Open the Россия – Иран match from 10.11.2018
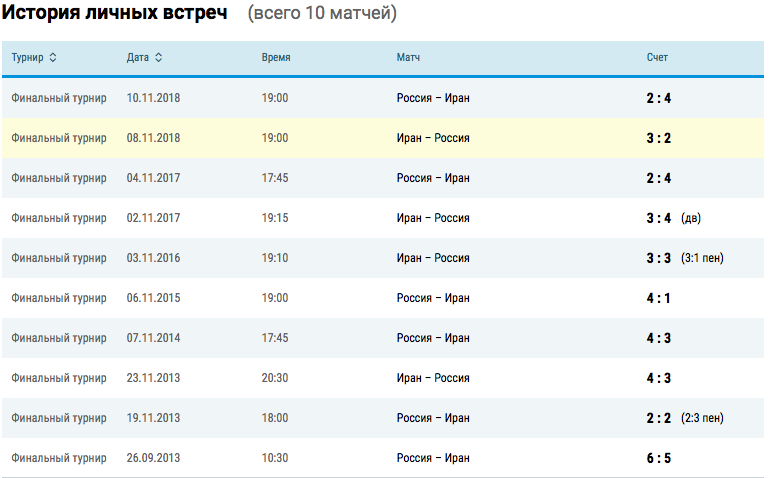 433,98
